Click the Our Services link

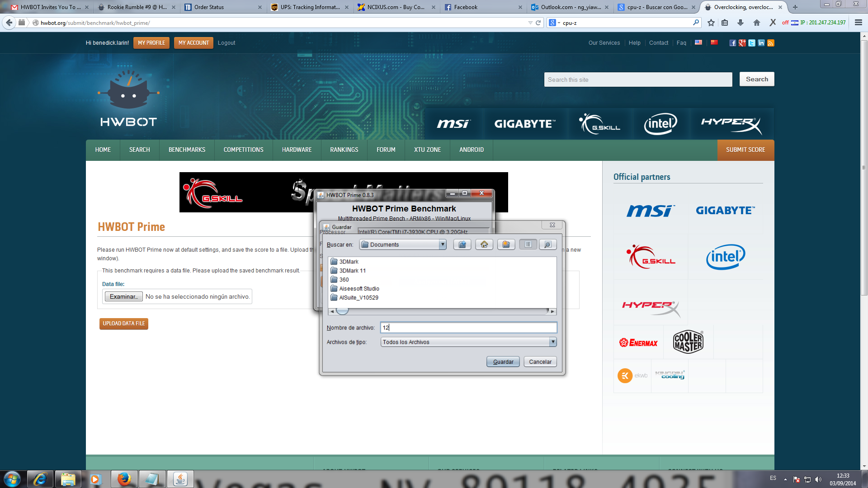coord(604,43)
